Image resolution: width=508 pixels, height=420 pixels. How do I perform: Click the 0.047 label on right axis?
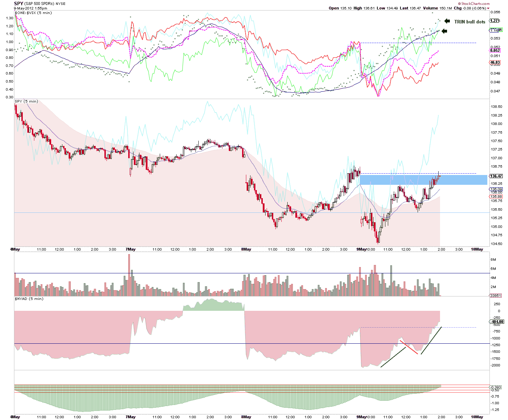(495, 91)
